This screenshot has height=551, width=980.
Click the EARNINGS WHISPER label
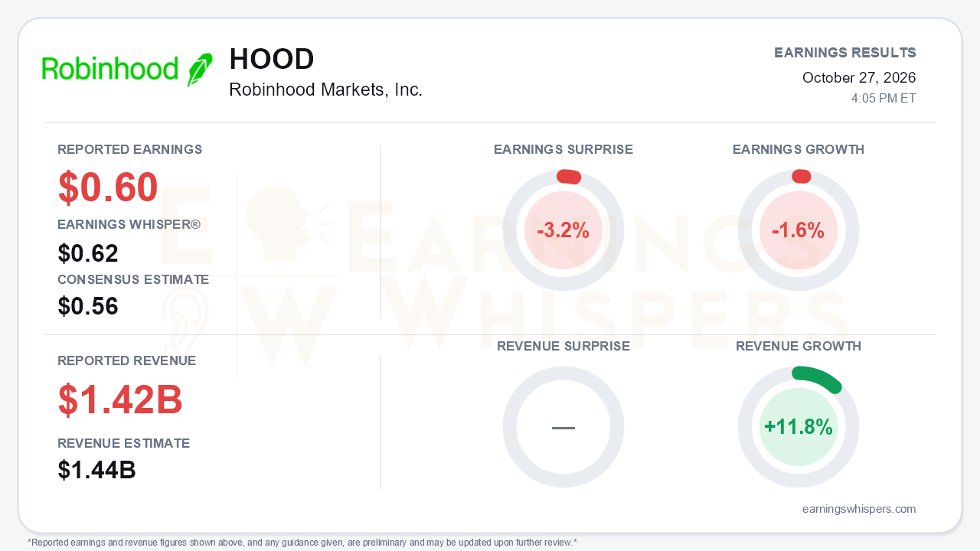[129, 224]
